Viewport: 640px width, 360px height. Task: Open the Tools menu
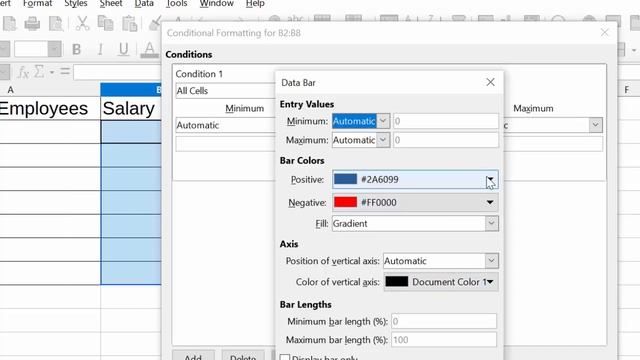click(176, 4)
